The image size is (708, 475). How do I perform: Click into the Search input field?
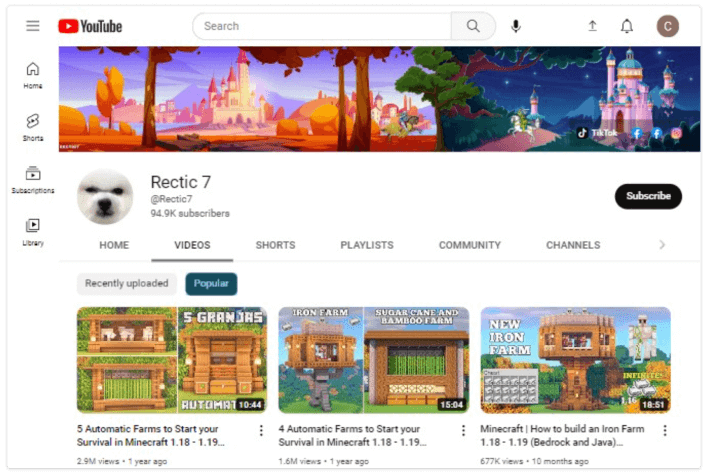point(322,26)
